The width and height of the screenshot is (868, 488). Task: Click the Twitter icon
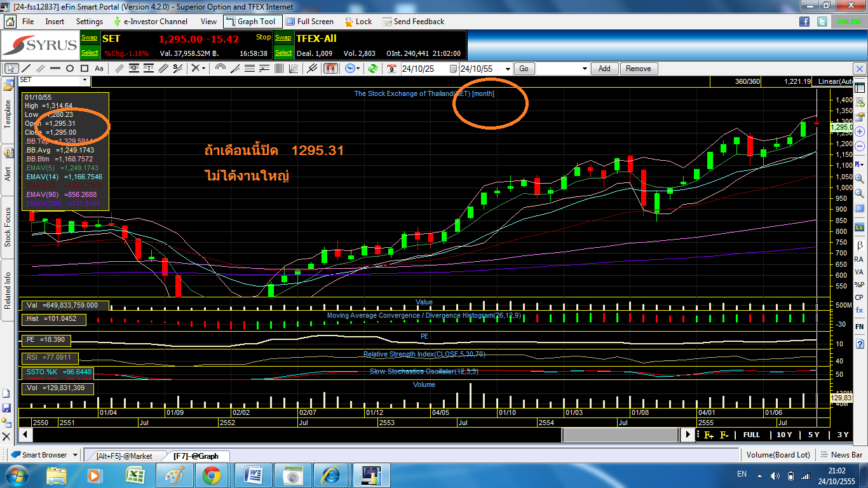(x=822, y=22)
